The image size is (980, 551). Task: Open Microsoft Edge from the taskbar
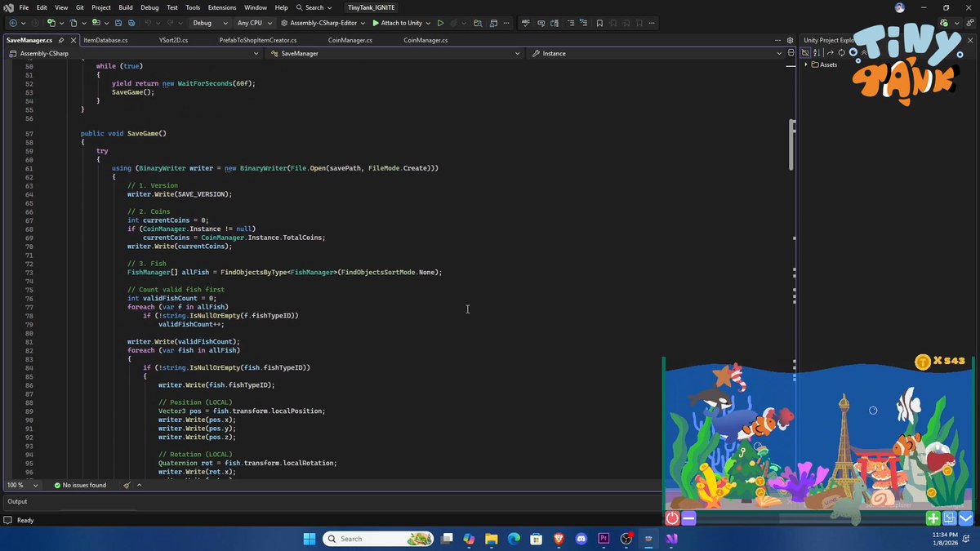tap(514, 539)
